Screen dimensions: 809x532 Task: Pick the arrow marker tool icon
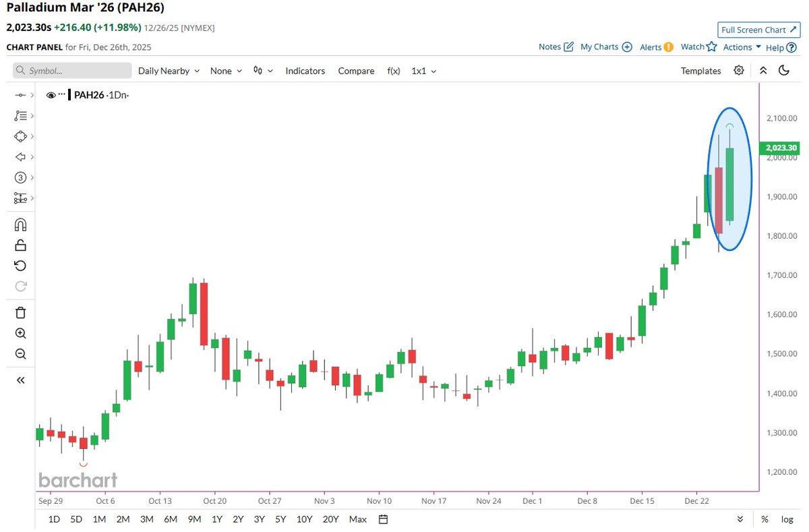pos(20,157)
